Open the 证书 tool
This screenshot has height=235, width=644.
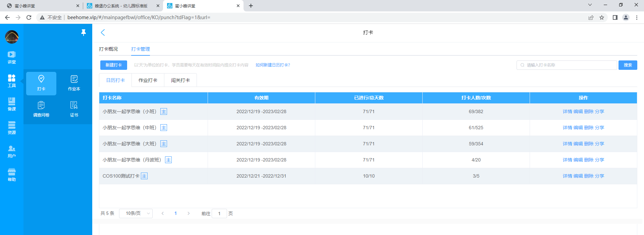click(x=74, y=109)
